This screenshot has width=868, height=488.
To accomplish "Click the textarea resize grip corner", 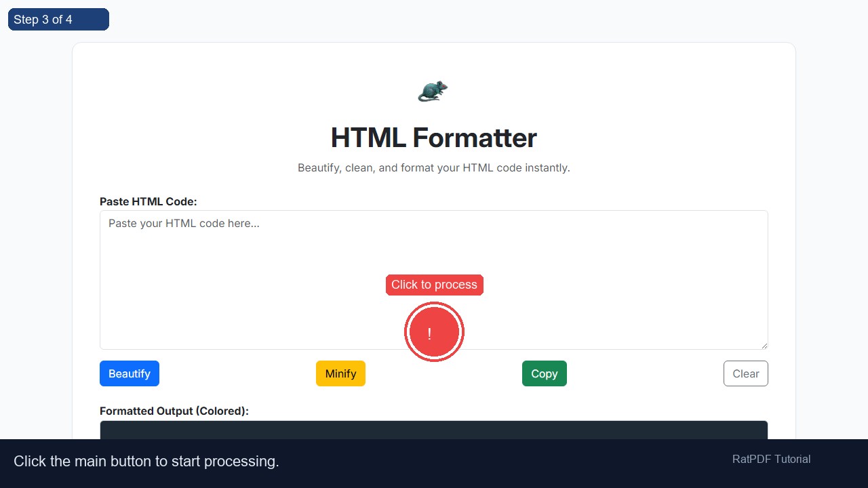I will (764, 346).
